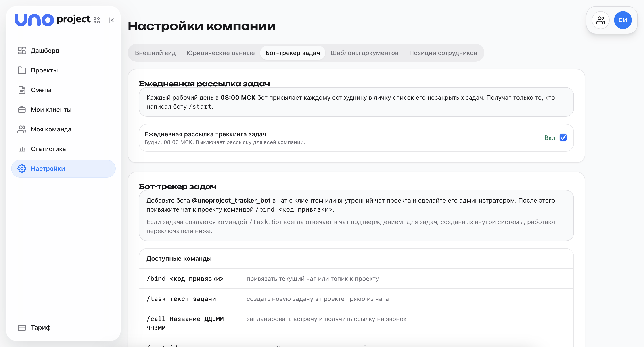Switch to the Юридические данные tab
The width and height of the screenshot is (644, 347).
(x=220, y=53)
